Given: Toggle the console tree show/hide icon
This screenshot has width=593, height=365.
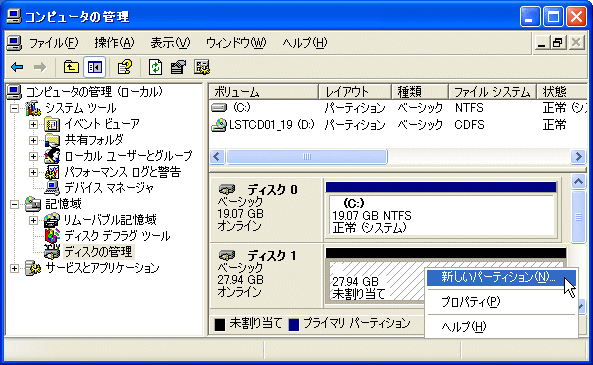Looking at the screenshot, I should coord(94,67).
